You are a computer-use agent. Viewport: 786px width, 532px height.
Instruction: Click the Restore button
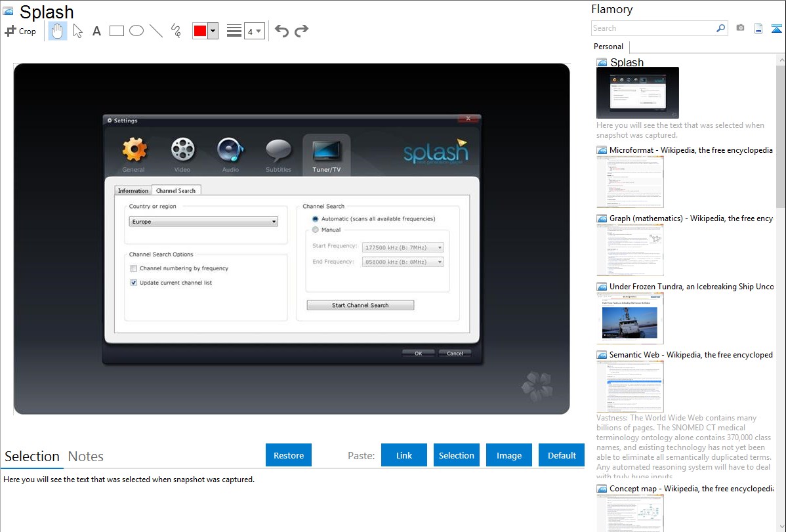tap(289, 455)
